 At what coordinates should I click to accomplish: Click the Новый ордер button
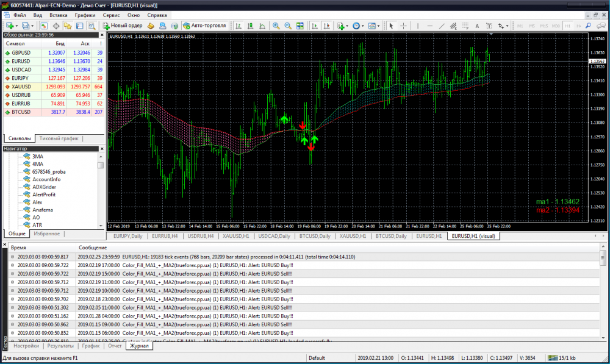(123, 26)
